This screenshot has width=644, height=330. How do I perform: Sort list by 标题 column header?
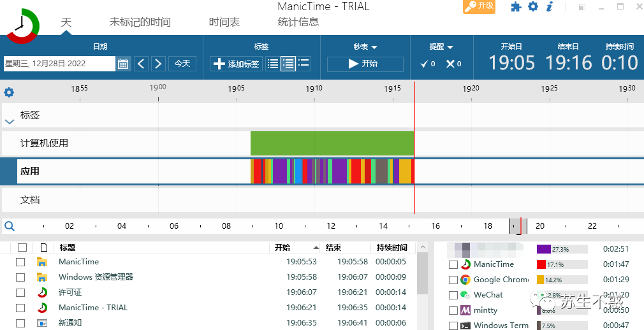68,247
